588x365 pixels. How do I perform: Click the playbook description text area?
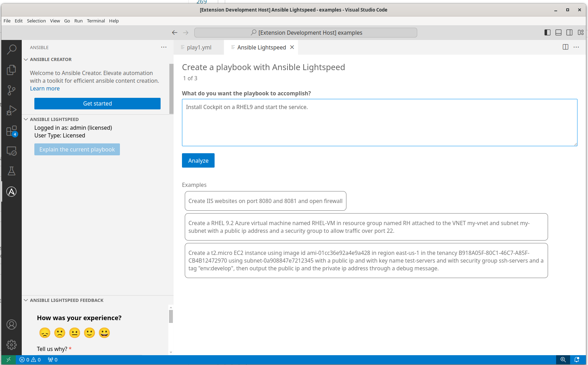click(x=379, y=122)
